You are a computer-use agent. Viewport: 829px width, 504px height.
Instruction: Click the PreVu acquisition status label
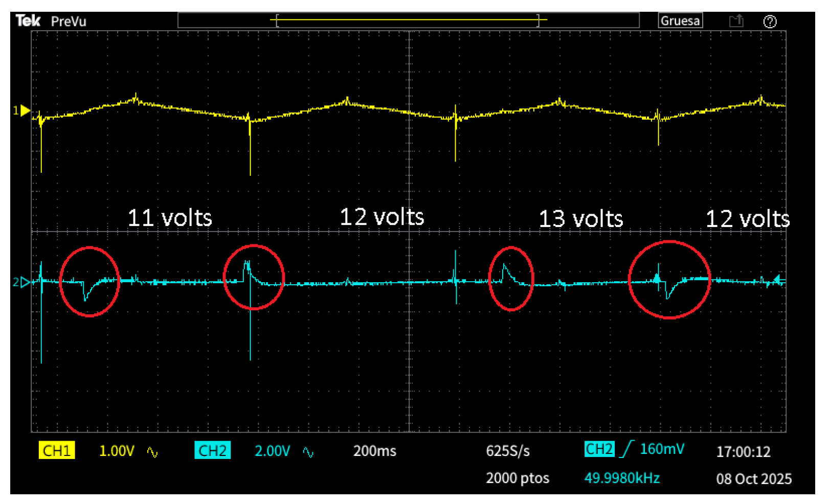pos(69,21)
